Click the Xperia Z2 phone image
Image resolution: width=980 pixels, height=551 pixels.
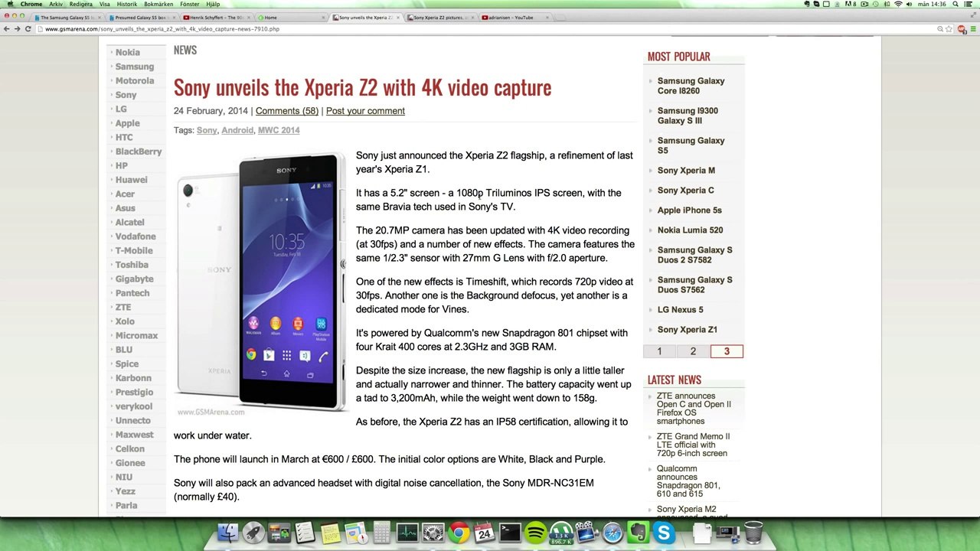(261, 282)
